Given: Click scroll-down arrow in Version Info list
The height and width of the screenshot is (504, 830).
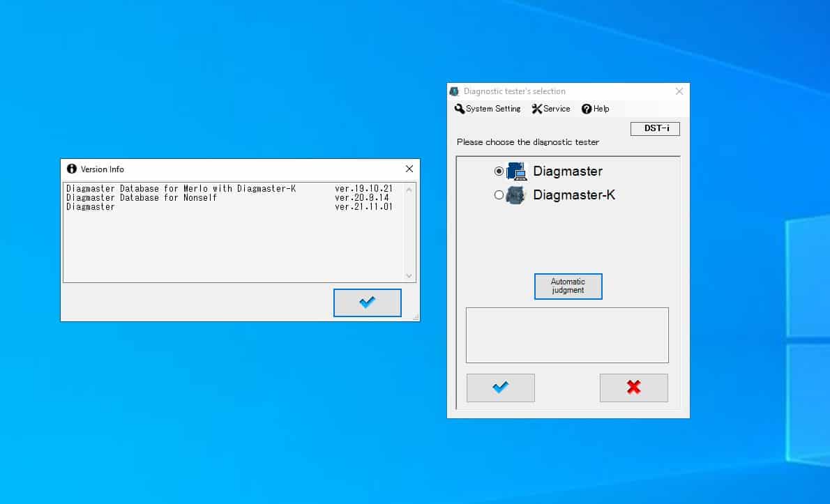Looking at the screenshot, I should [x=409, y=275].
